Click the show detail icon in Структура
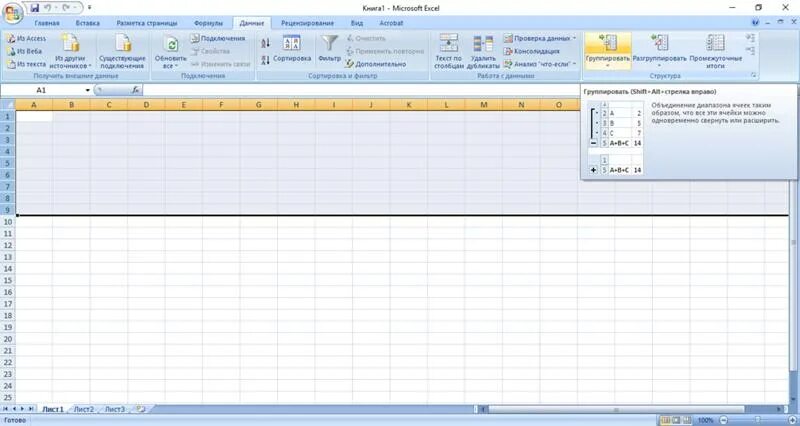Screen dimensions: 800x426 click(x=750, y=38)
